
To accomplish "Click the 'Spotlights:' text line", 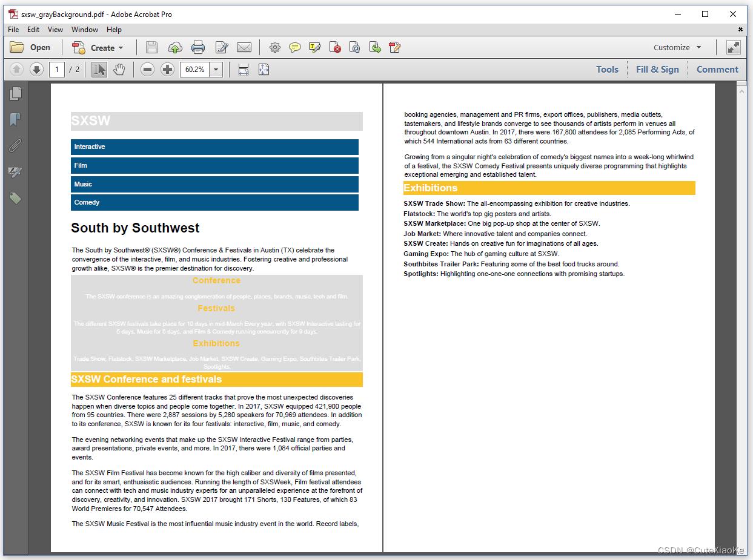I will pos(514,274).
